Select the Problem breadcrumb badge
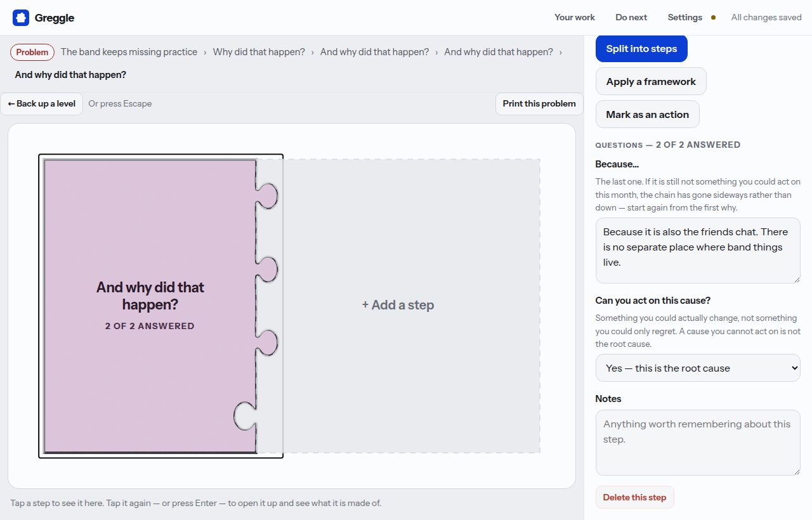This screenshot has height=520, width=812. [x=32, y=52]
